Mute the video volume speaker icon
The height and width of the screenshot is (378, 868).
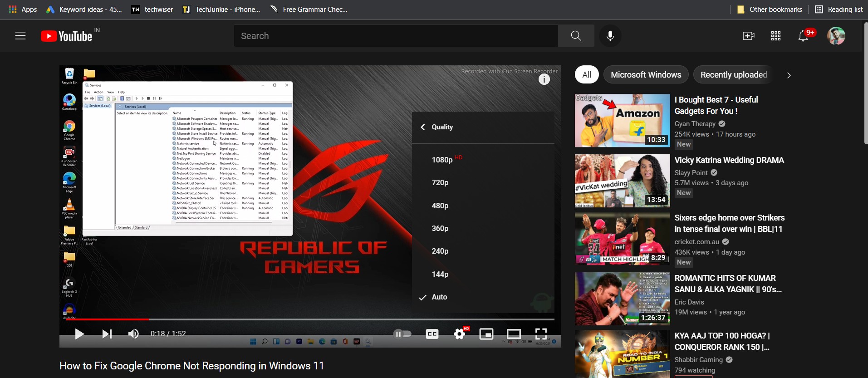(x=133, y=334)
